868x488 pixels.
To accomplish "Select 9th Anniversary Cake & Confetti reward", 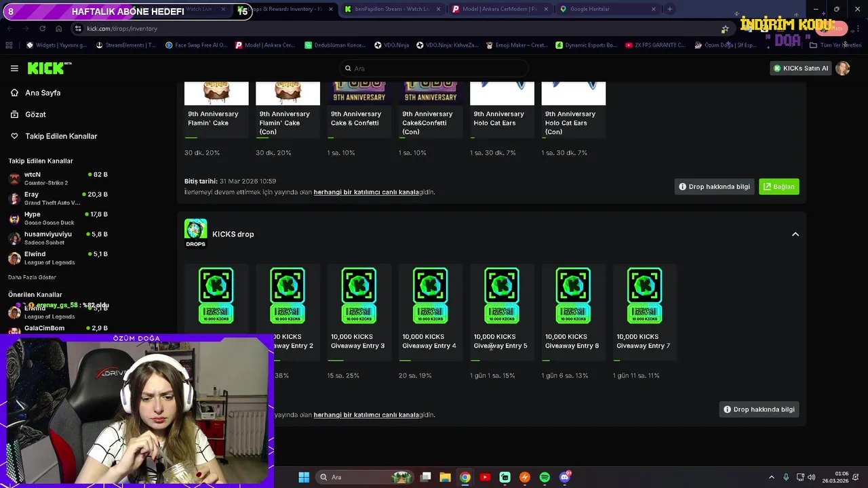I will coord(359,110).
